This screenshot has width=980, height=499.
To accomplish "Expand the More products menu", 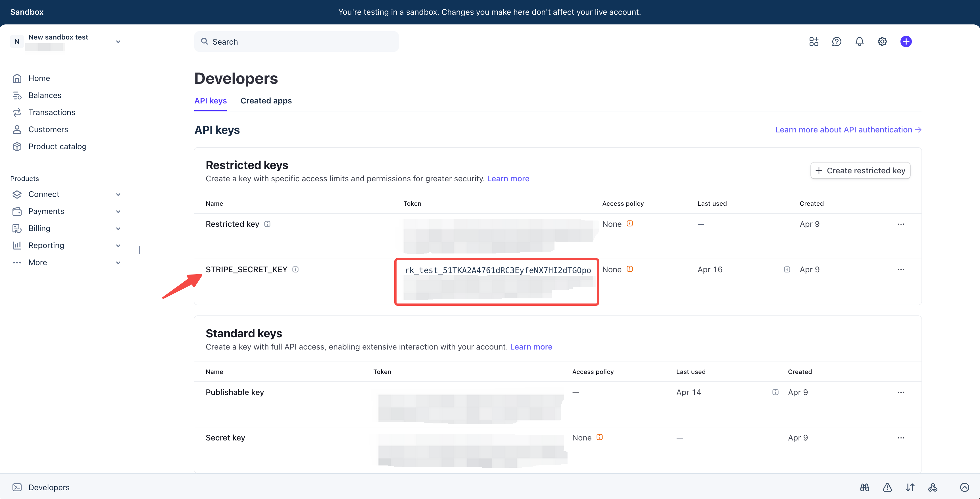I will tap(118, 263).
